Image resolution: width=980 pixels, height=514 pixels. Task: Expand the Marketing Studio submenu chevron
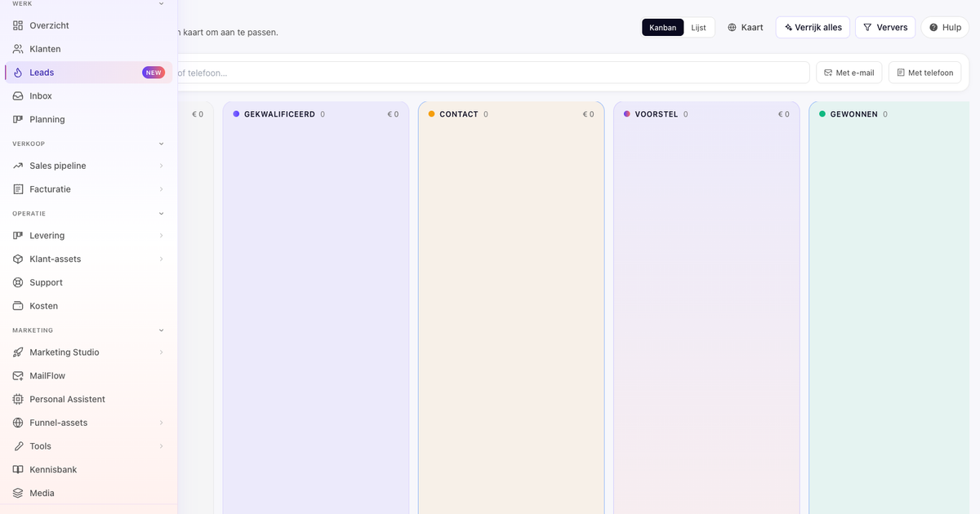point(161,352)
